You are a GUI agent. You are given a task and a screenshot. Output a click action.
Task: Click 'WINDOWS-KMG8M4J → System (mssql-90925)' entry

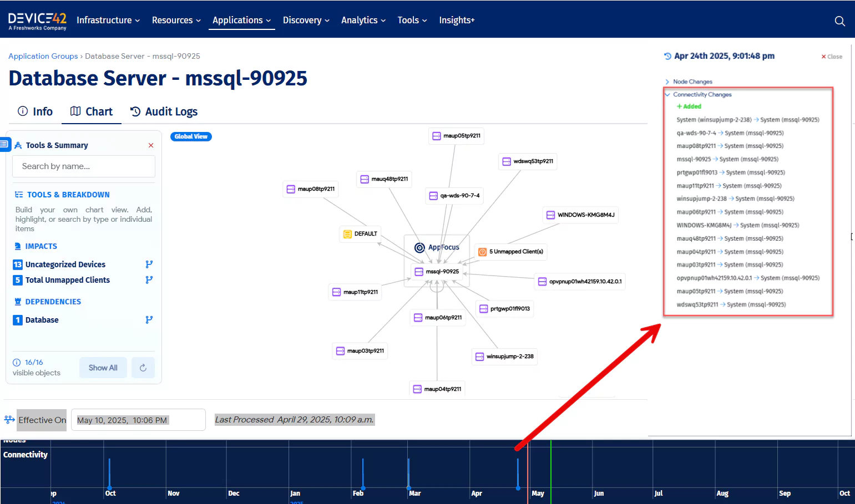coord(738,225)
